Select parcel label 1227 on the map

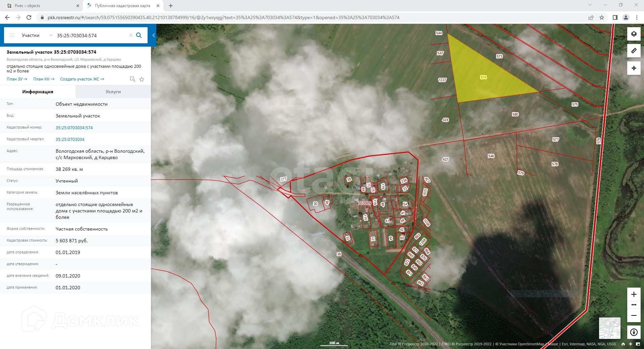pyautogui.click(x=442, y=80)
